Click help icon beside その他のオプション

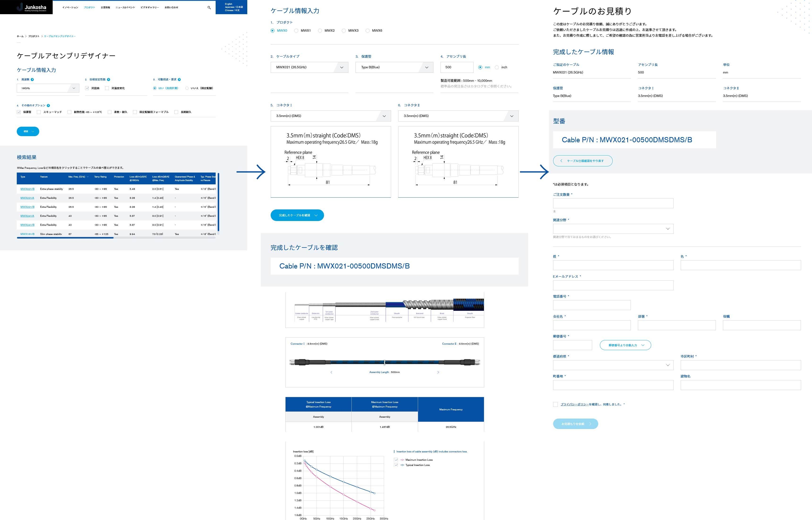(48, 106)
